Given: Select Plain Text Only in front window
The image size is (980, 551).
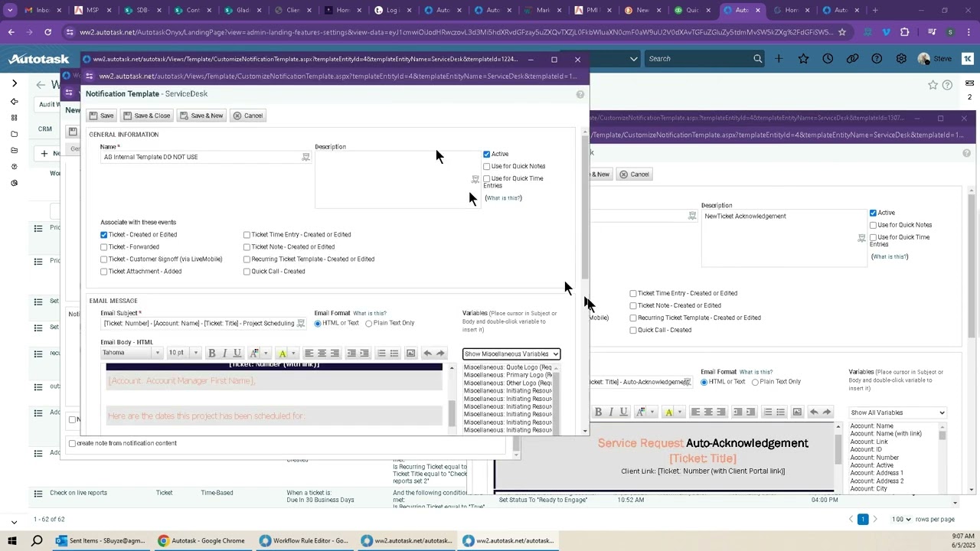Looking at the screenshot, I should tap(369, 323).
